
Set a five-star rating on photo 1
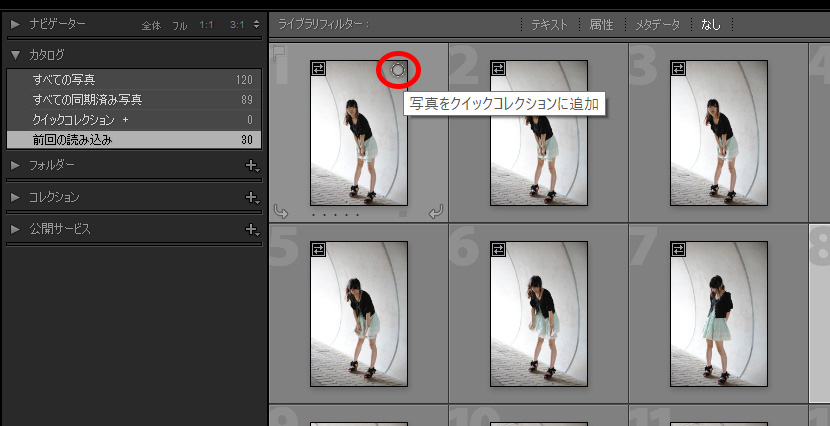coord(358,215)
